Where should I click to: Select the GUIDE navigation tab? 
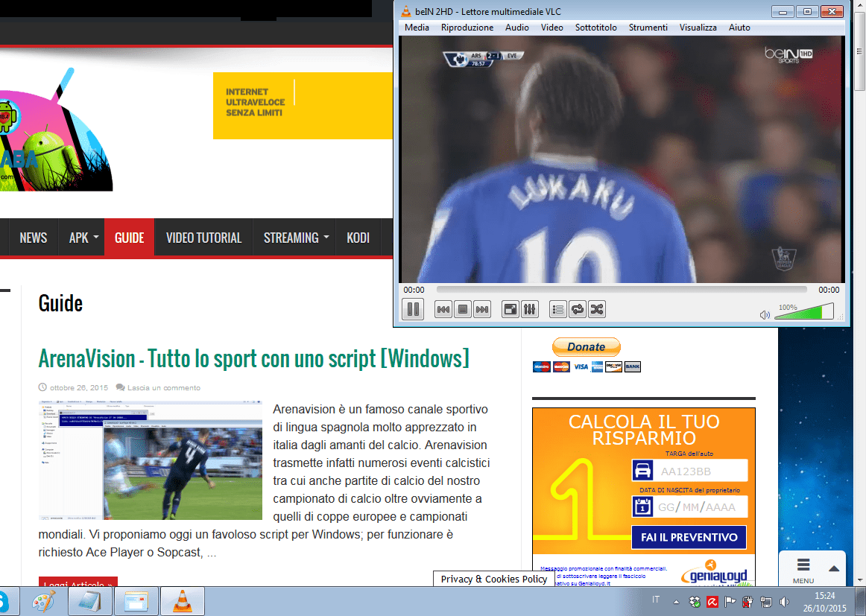[129, 238]
